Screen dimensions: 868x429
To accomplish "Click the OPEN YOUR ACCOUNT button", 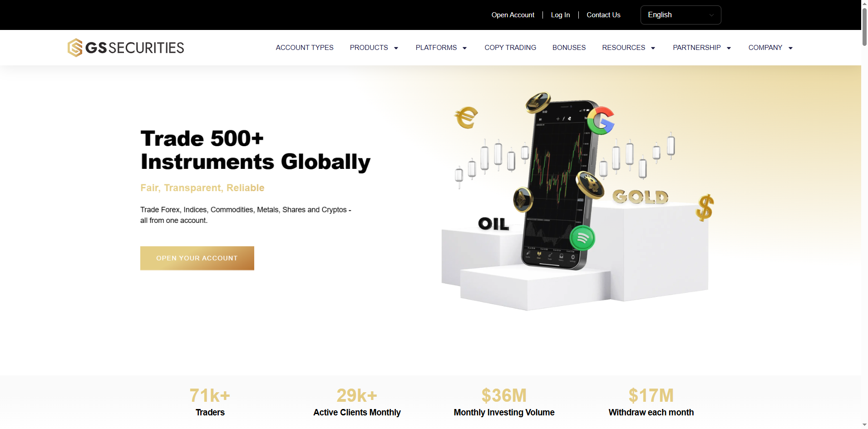I will pyautogui.click(x=197, y=258).
